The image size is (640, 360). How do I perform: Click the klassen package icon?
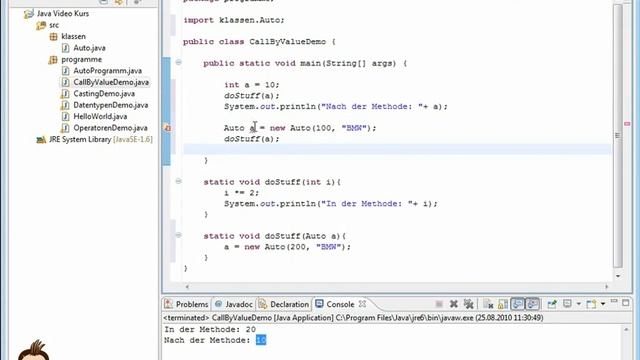(53, 37)
